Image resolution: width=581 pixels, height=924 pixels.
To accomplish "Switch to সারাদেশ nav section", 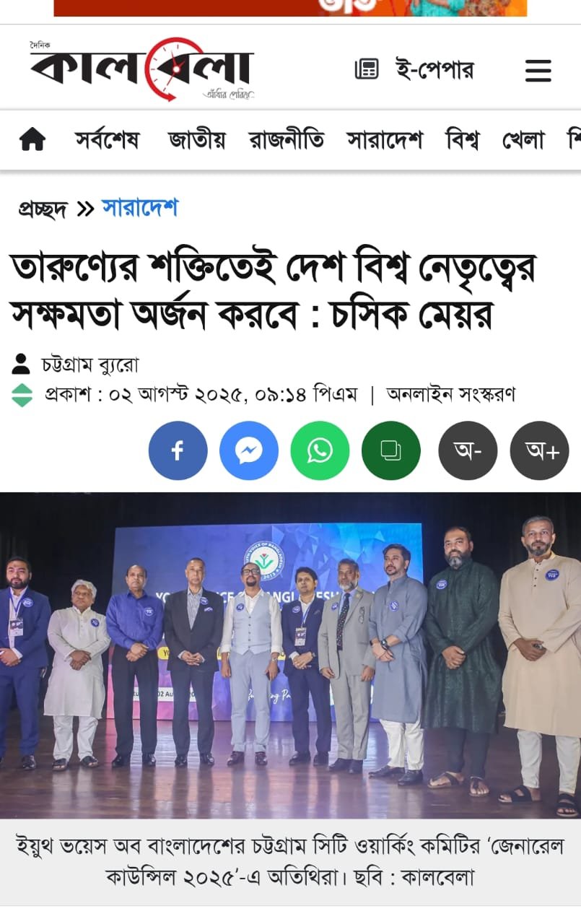I will tap(385, 139).
